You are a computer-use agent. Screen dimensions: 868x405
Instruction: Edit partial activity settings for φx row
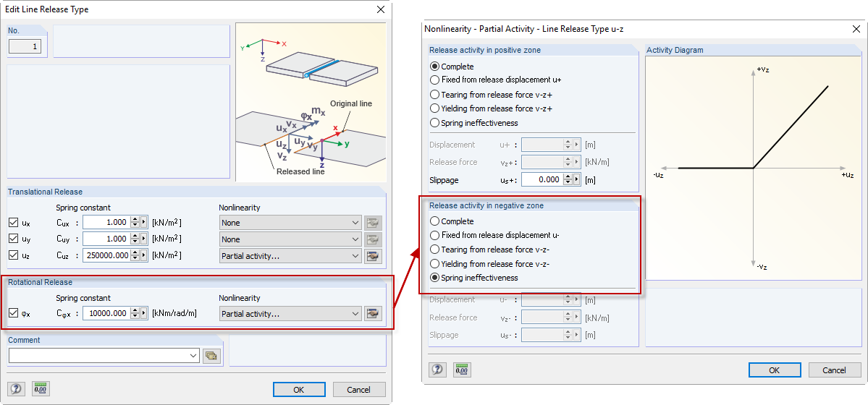coord(373,314)
